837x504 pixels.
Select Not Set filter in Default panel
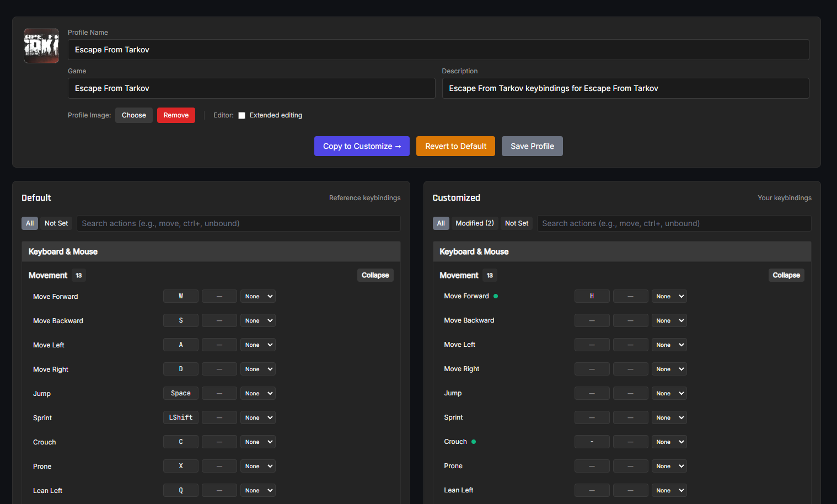pyautogui.click(x=56, y=223)
